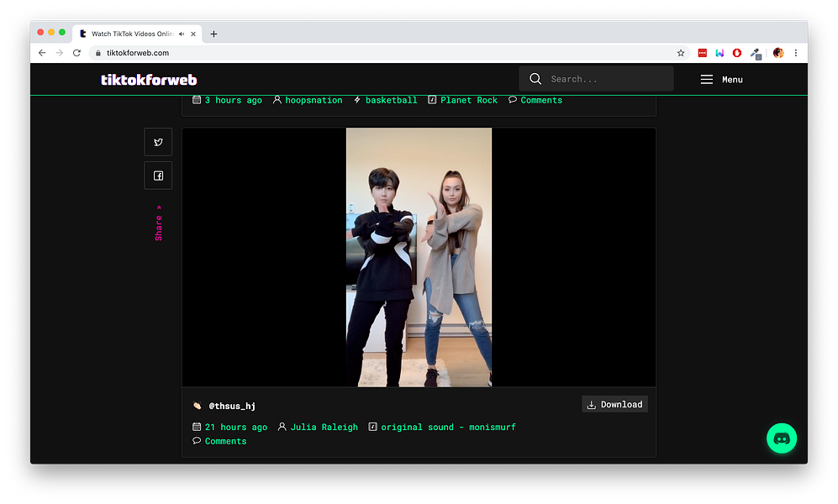The height and width of the screenshot is (504, 838).
Task: Open the browser profile avatar menu
Action: 777,52
